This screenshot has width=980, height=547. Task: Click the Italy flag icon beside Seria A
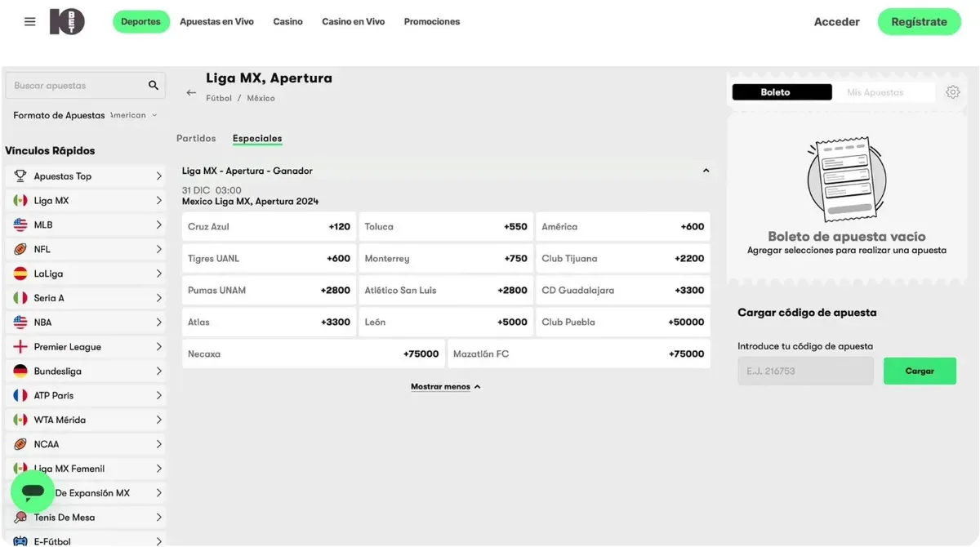click(x=20, y=298)
